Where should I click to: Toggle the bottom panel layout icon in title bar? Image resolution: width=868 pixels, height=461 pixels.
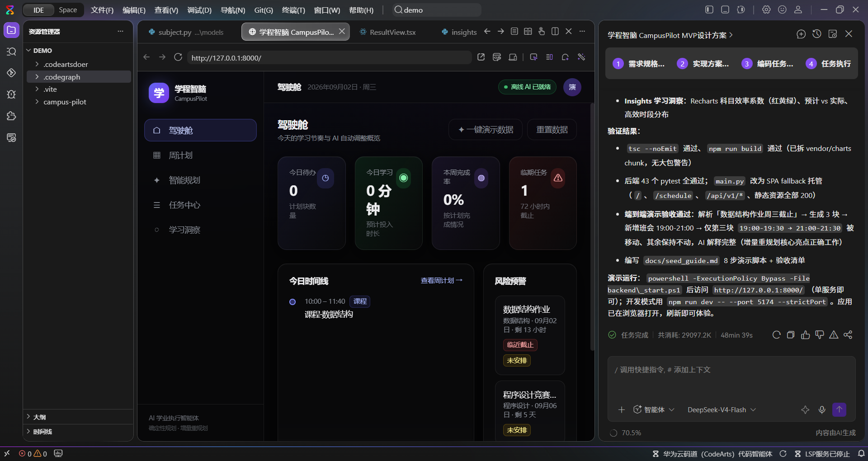tap(725, 9)
